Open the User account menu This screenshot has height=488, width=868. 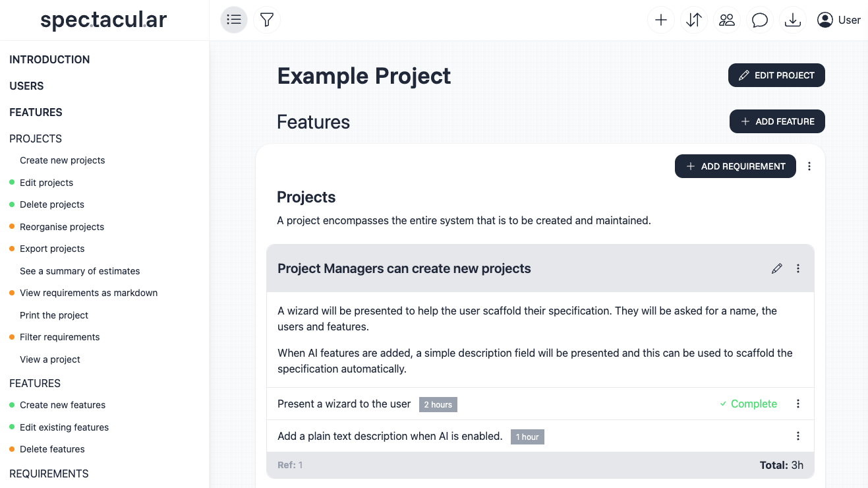tap(839, 20)
